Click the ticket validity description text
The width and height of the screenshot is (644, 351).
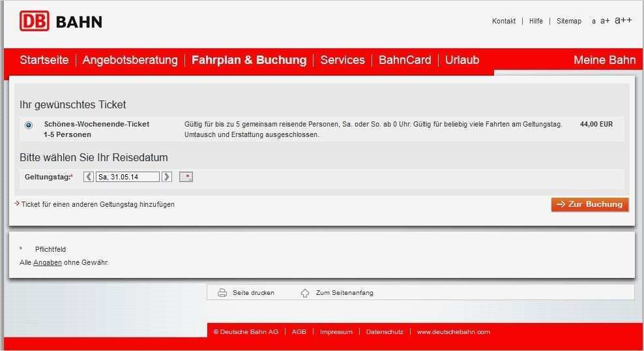pos(373,129)
